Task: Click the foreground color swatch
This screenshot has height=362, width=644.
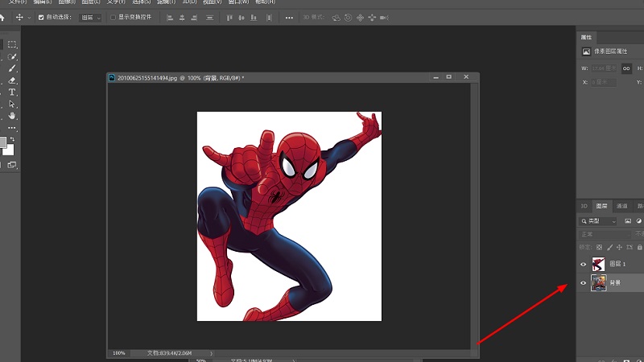Action: [2, 142]
